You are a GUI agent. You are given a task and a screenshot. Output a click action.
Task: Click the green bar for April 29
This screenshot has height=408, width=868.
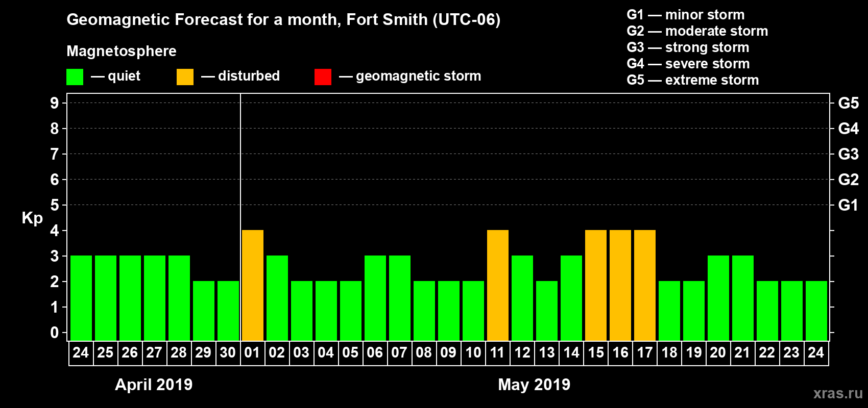pyautogui.click(x=204, y=311)
